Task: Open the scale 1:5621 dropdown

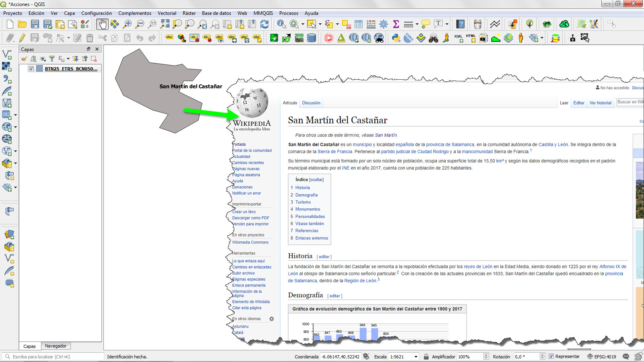Action: pos(416,357)
